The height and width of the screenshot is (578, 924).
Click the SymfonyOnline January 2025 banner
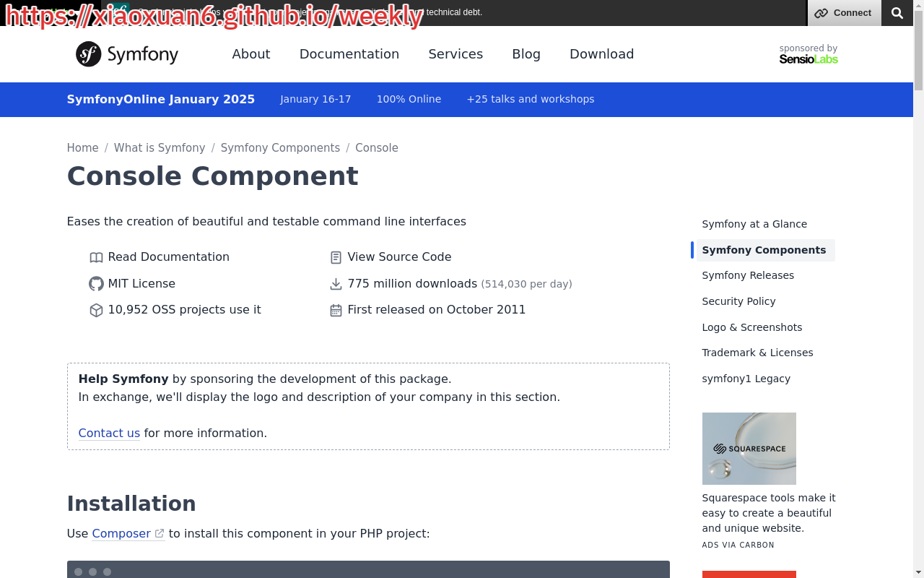point(161,99)
